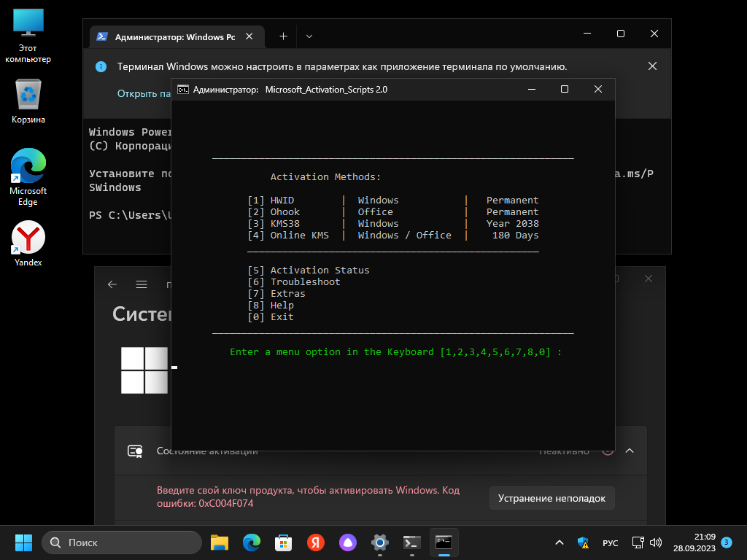Click the Windows logo in Settings
Viewport: 747px width, 560px height.
(144, 370)
